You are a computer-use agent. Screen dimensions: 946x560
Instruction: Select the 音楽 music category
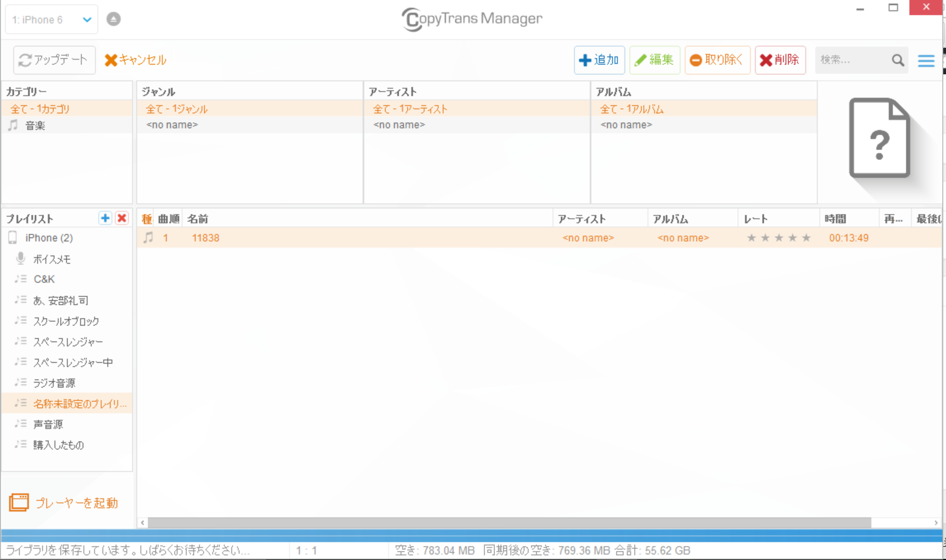click(67, 125)
